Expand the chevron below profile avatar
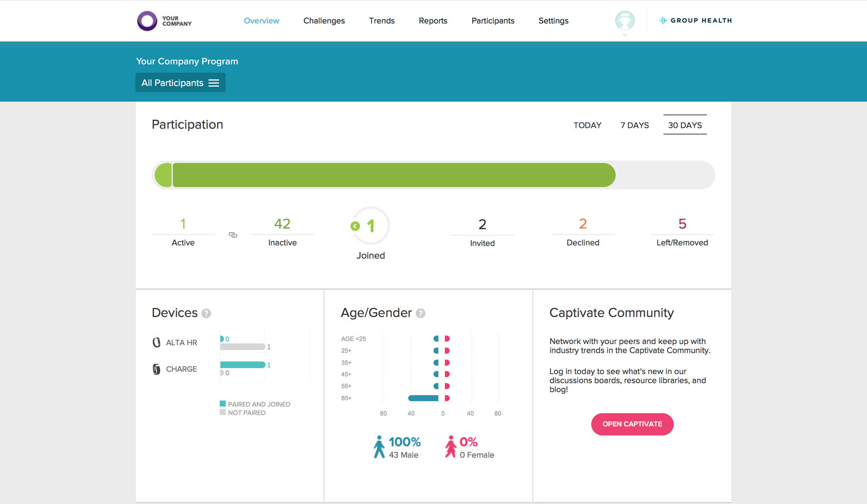The image size is (867, 504). pos(624,35)
